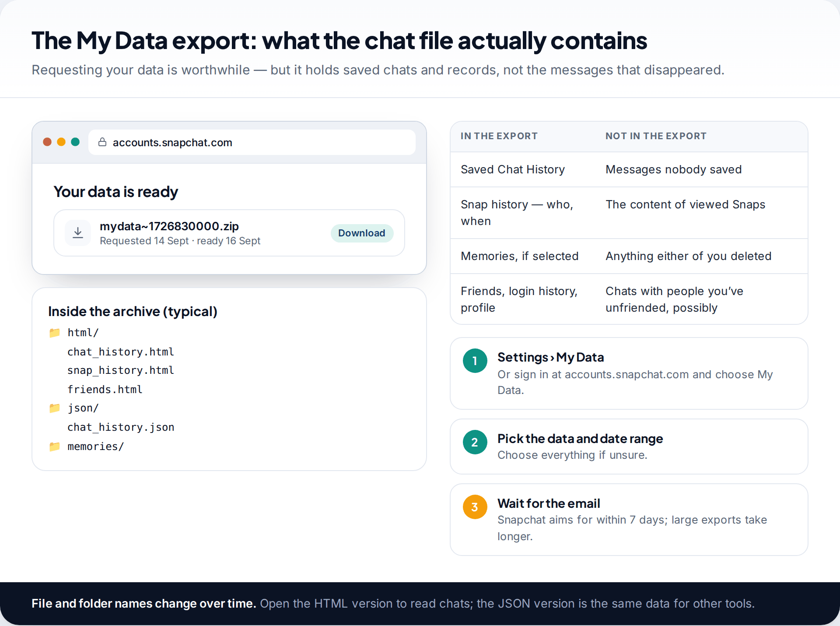Screen dimensions: 840x626
Task: Open the memories/ folder icon
Action: pyautogui.click(x=55, y=447)
